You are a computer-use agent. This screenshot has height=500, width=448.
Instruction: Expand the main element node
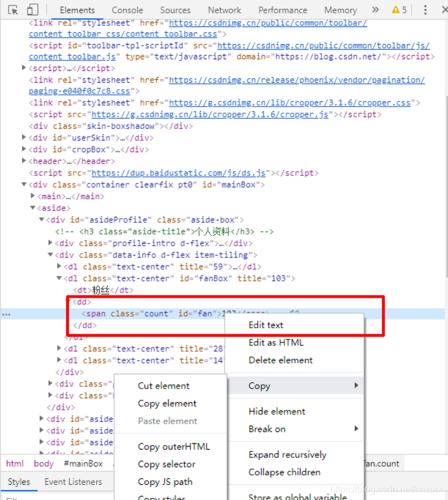click(32, 196)
